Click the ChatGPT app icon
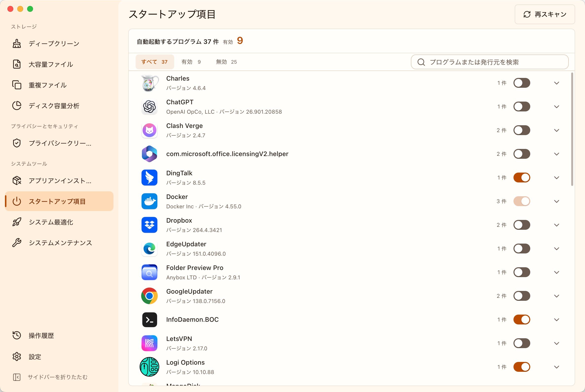Screen dimensions: 585x392 [149, 107]
